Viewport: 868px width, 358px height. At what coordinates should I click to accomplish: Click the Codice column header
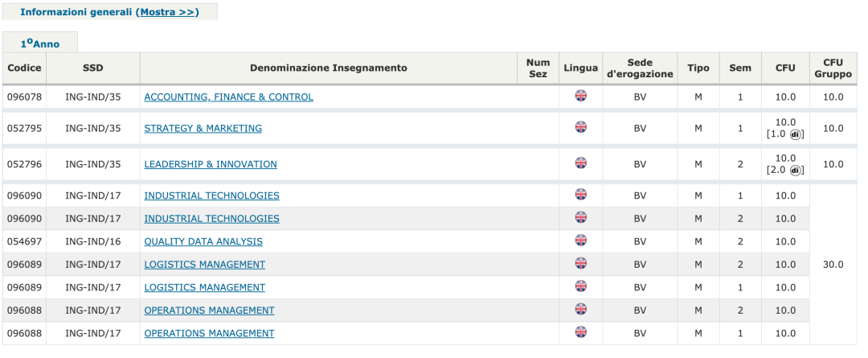click(24, 68)
